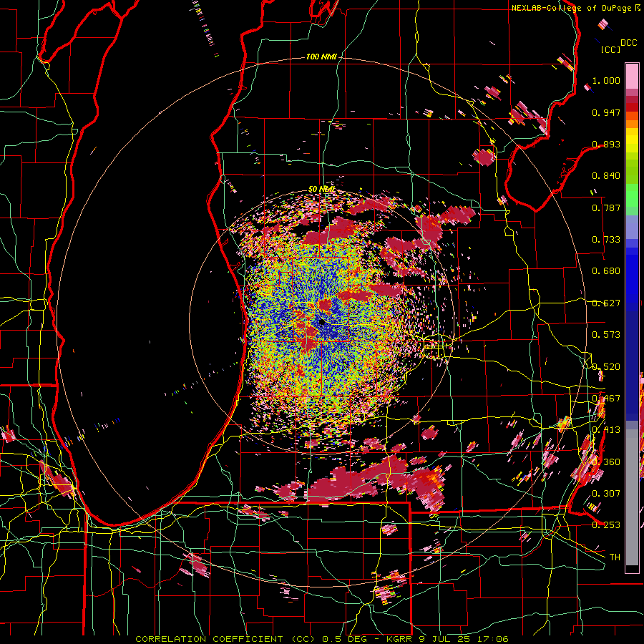Click the 50 NMI range ring label

coord(321,190)
